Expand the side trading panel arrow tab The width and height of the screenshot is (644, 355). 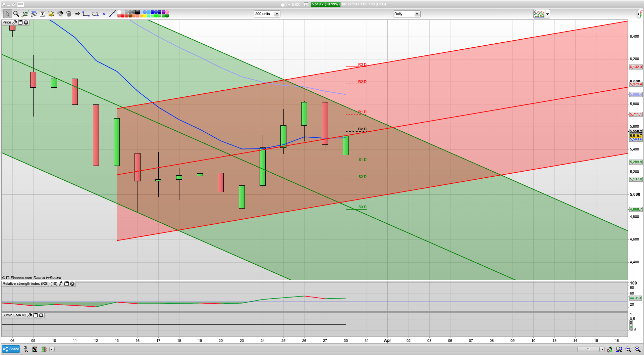[640, 14]
